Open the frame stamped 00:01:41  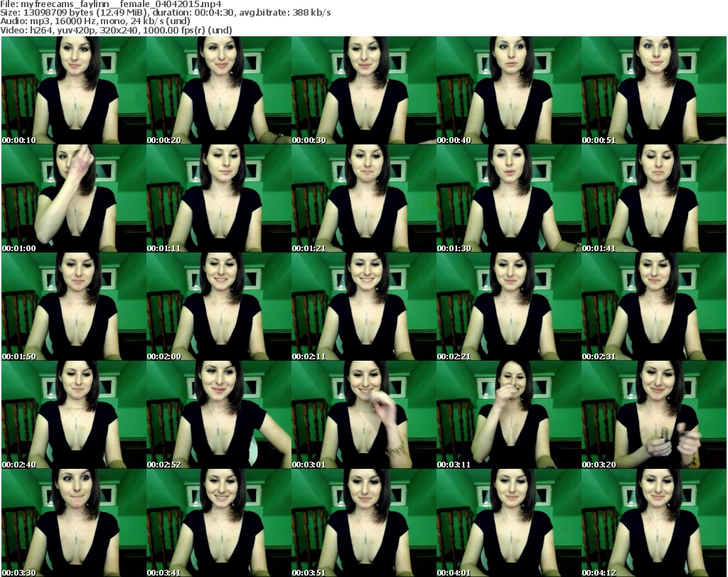pyautogui.click(x=653, y=198)
